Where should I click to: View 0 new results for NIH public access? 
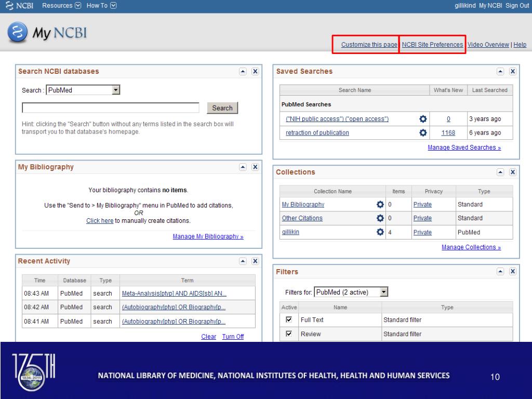tap(448, 119)
